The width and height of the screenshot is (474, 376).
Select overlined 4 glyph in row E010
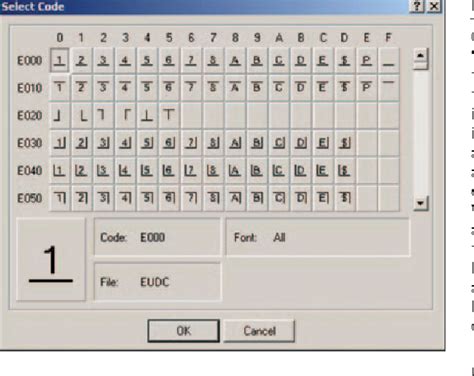tap(125, 88)
